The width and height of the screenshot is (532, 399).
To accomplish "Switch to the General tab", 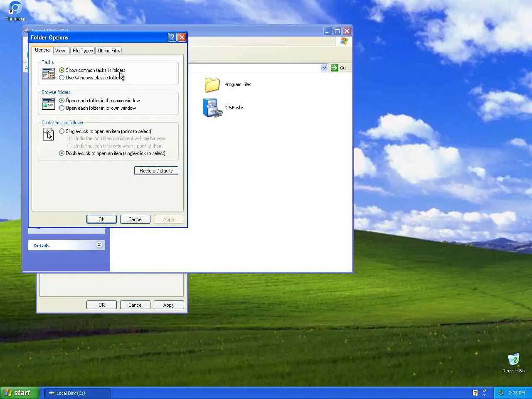I will point(42,50).
